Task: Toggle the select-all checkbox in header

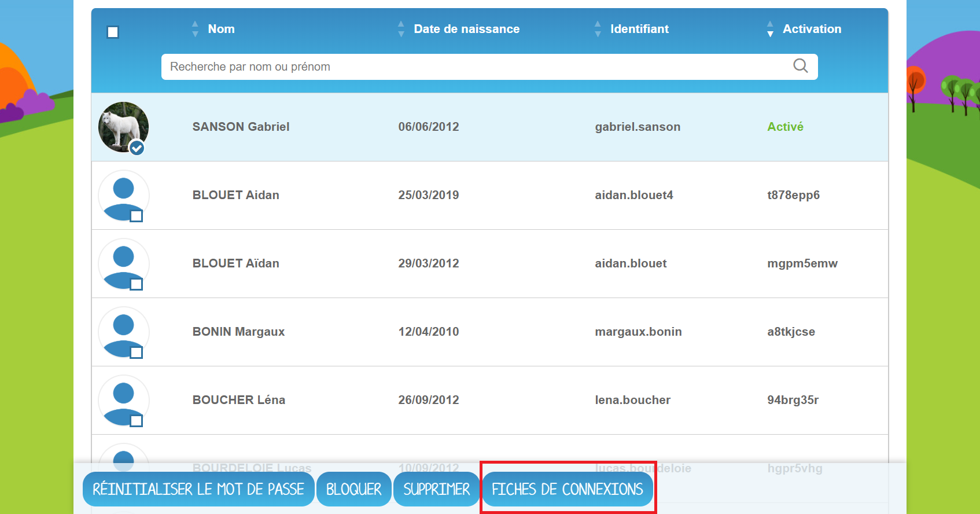Action: point(113,32)
